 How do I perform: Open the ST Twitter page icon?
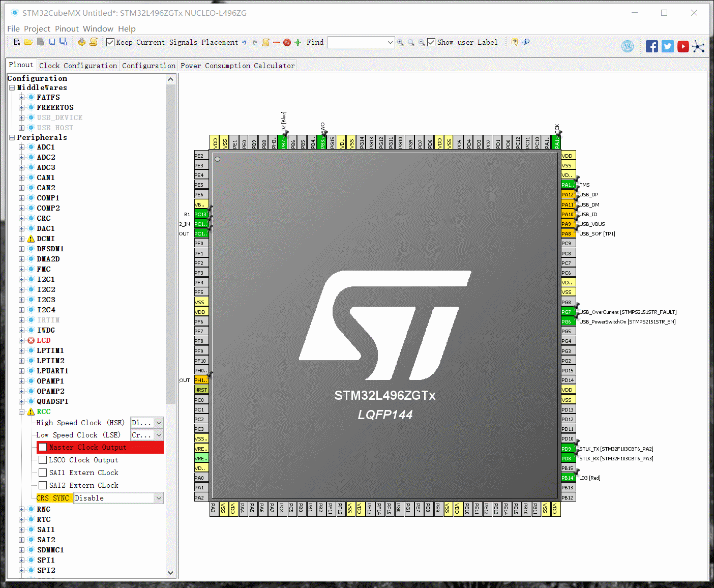[x=668, y=46]
